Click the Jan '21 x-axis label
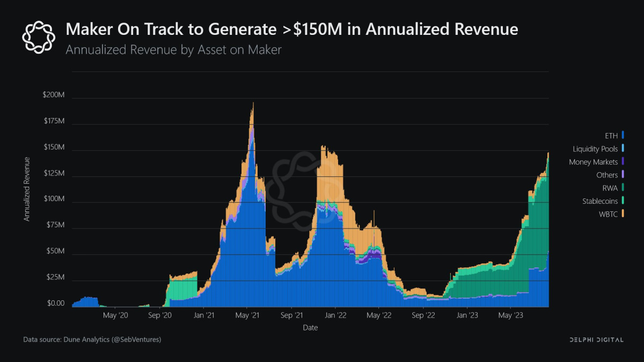 pyautogui.click(x=203, y=316)
